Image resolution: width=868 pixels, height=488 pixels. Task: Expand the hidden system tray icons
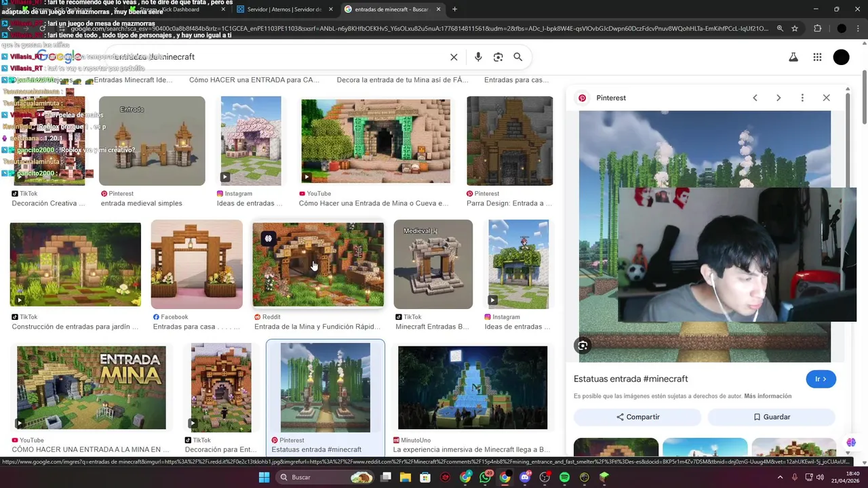point(780,477)
